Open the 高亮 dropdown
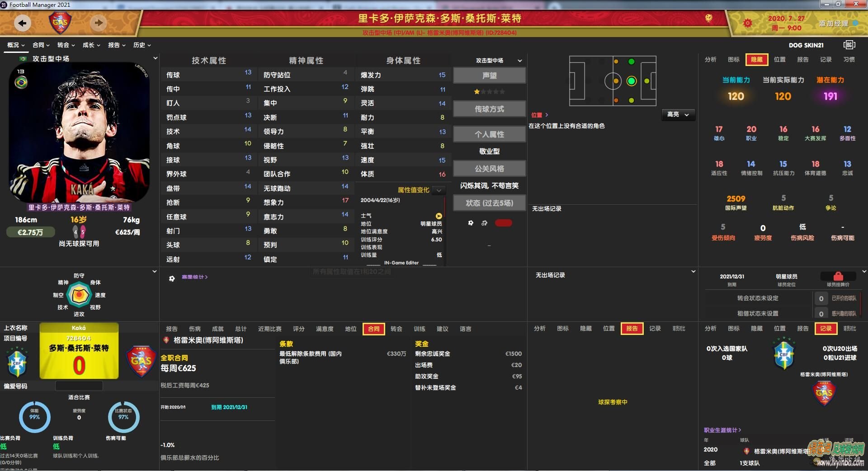Image resolution: width=868 pixels, height=471 pixels. coord(678,115)
